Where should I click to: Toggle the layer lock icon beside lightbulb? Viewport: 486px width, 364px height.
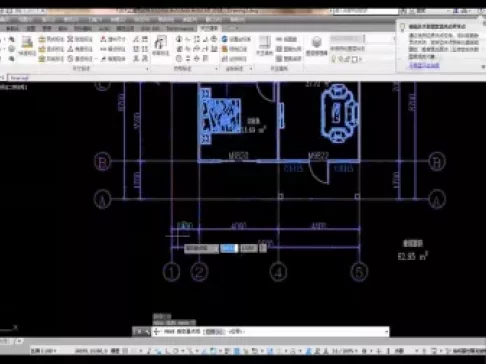[x=347, y=59]
